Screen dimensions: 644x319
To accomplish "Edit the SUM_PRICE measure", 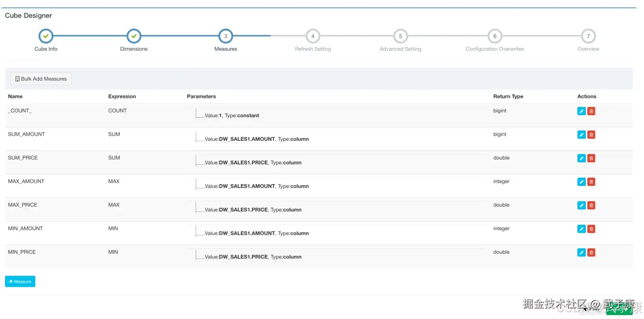I will [x=581, y=158].
